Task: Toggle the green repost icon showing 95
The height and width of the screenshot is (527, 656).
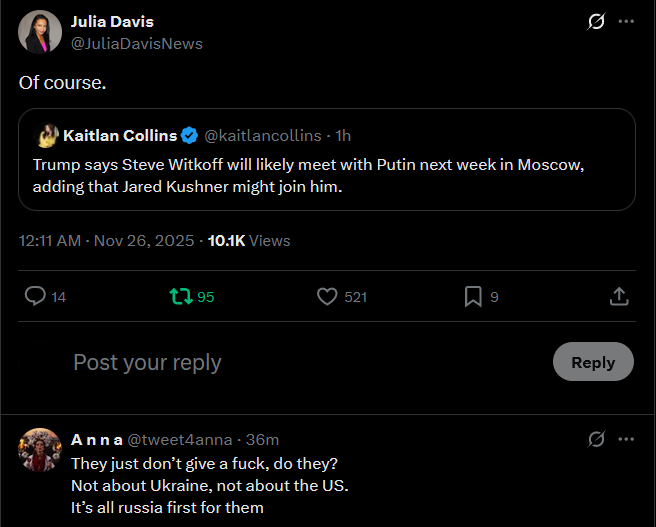Action: pos(181,297)
